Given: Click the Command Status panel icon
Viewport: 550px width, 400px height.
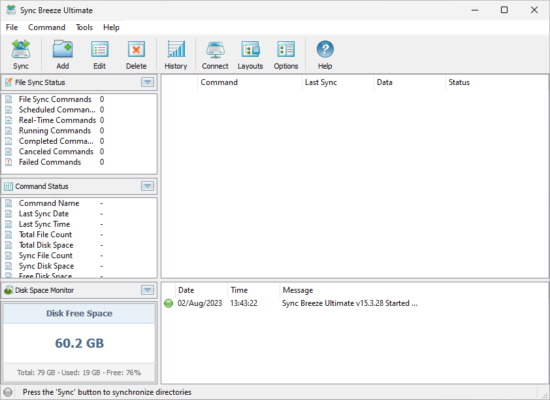Looking at the screenshot, I should pyautogui.click(x=8, y=186).
